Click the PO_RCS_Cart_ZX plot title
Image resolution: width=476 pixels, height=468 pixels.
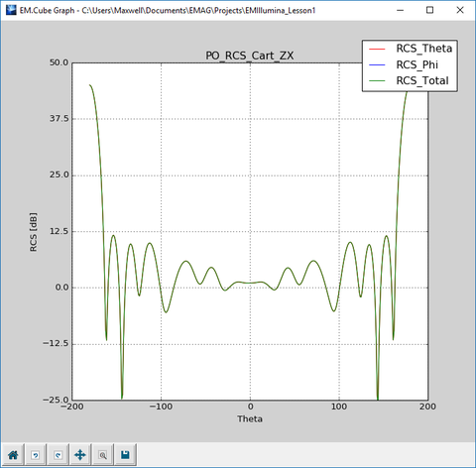point(250,56)
